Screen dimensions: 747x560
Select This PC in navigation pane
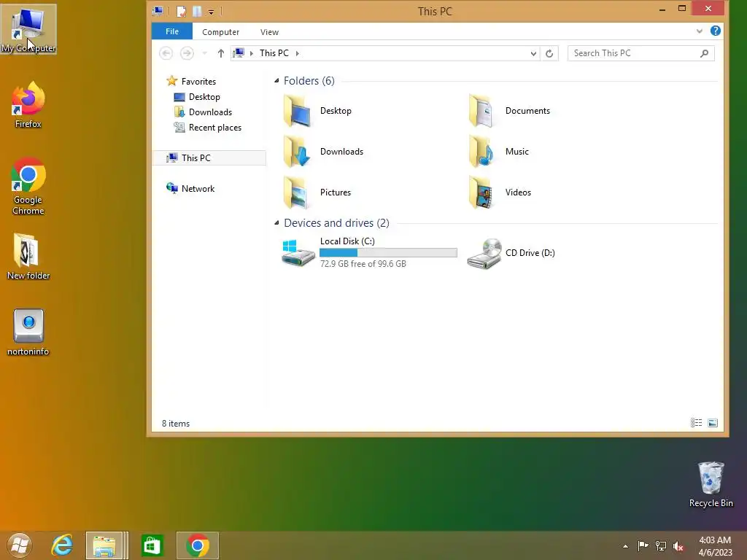pos(209,157)
